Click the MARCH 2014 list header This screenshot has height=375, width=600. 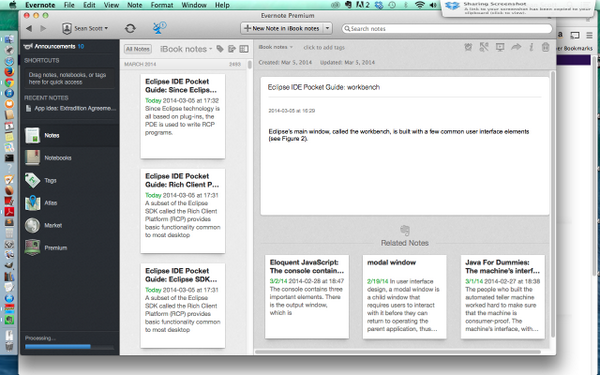point(140,64)
